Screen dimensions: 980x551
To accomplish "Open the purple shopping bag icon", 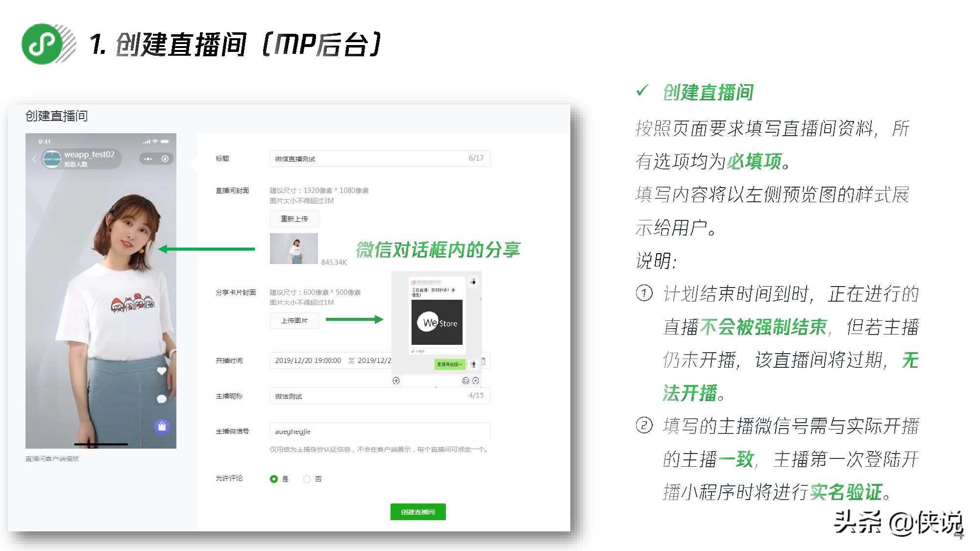I will [162, 427].
